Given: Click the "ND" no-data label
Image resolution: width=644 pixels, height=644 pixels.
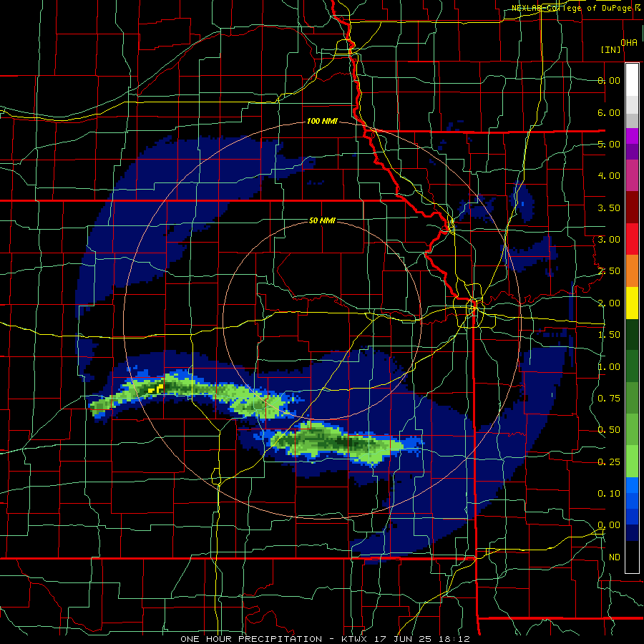Looking at the screenshot, I should 615,557.
